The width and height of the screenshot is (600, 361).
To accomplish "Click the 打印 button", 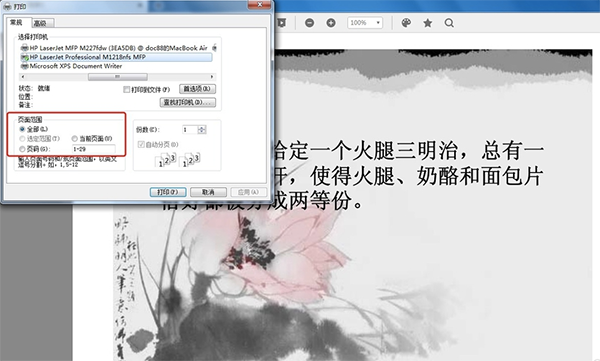I will tap(168, 192).
